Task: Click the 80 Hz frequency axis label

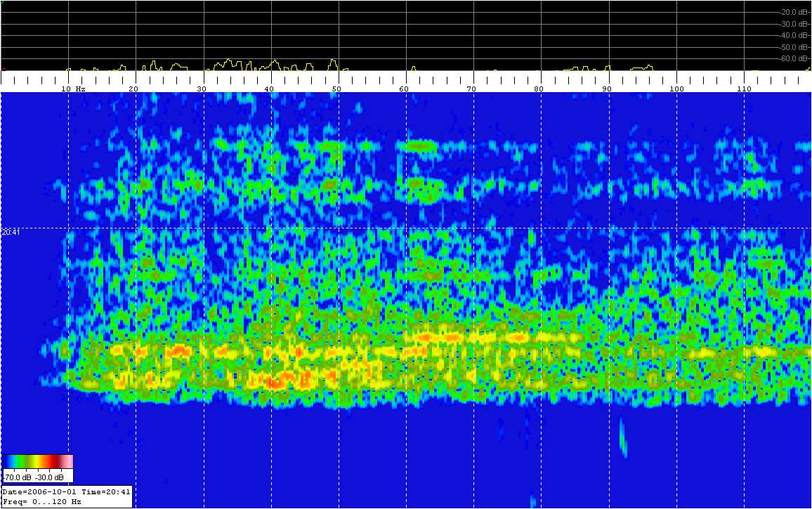Action: click(539, 89)
